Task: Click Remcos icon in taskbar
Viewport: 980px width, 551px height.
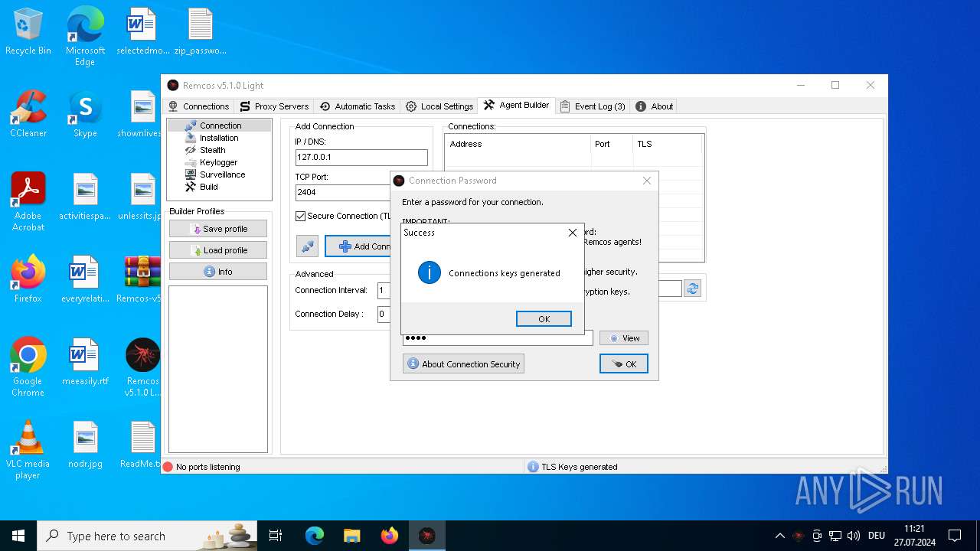Action: [x=427, y=536]
